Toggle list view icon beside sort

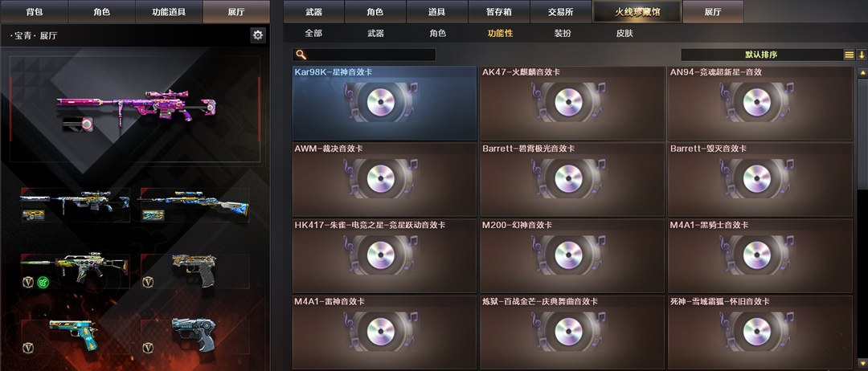(849, 55)
